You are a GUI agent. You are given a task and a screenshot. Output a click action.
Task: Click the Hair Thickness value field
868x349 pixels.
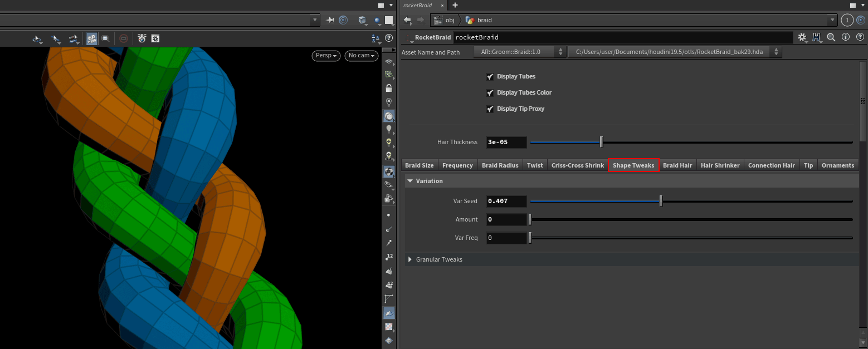506,142
